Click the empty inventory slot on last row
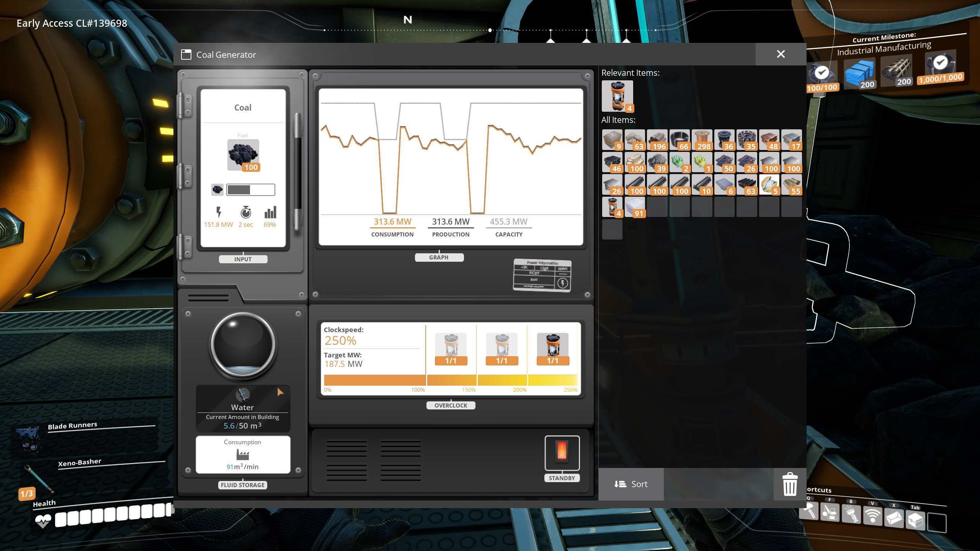This screenshot has width=980, height=551. coord(612,230)
